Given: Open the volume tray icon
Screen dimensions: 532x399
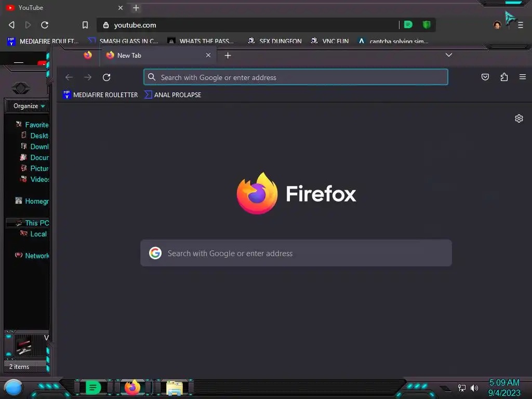Looking at the screenshot, I should 474,388.
